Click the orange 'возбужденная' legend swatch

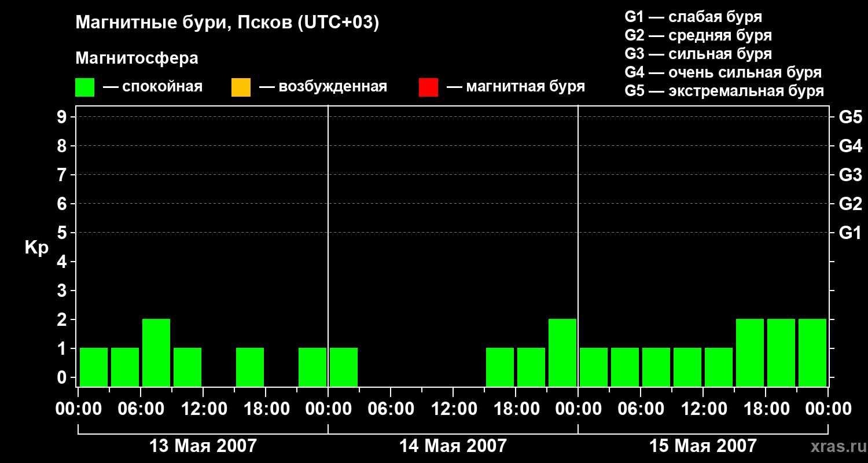tap(241, 87)
